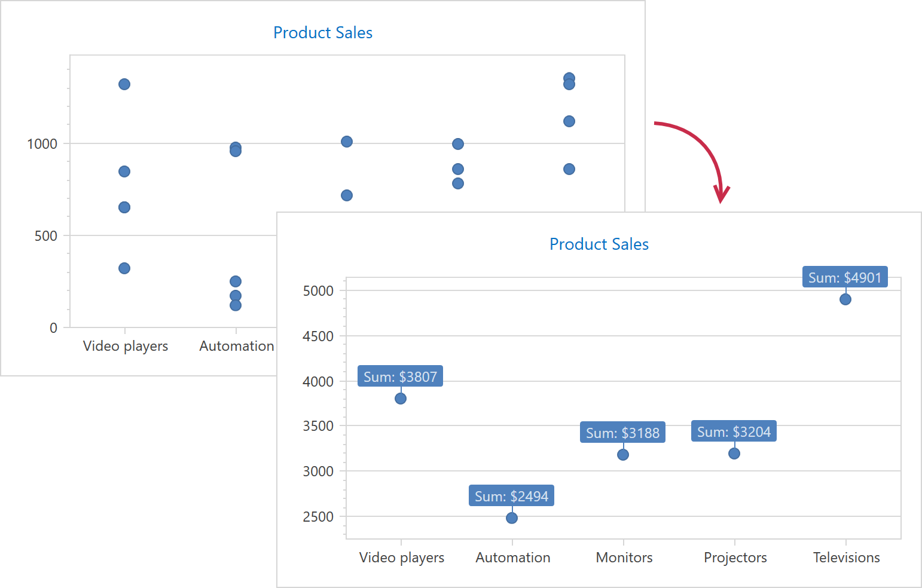Click the red curved arrow between charts
922x588 pixels.
tap(700, 146)
